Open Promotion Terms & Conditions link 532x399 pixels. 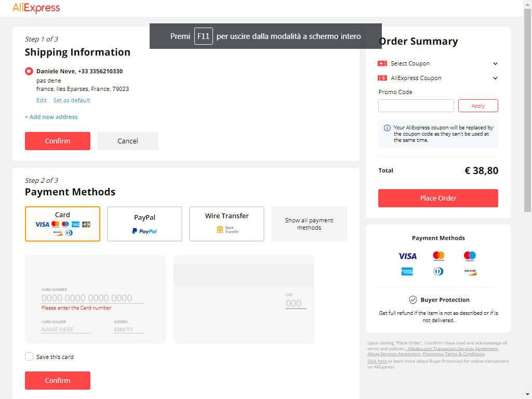click(453, 354)
